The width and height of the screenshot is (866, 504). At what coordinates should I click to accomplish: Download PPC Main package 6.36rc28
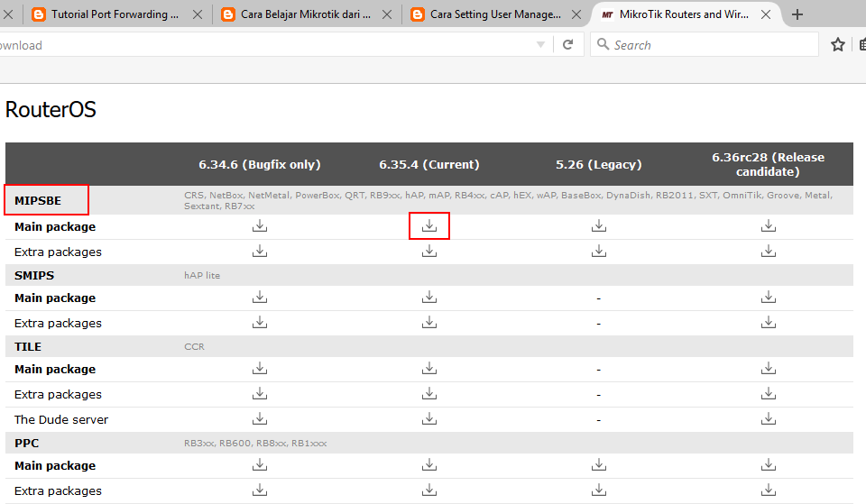tap(769, 465)
